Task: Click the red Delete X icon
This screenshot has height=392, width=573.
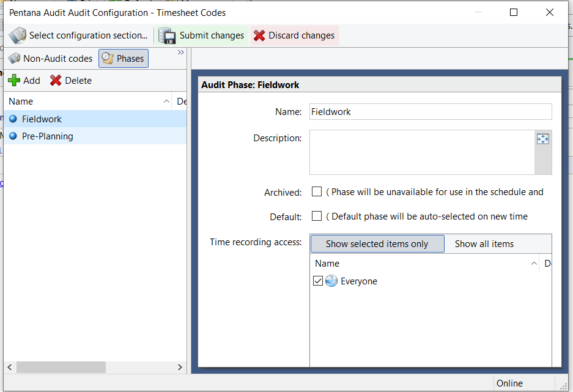Action: tap(56, 80)
